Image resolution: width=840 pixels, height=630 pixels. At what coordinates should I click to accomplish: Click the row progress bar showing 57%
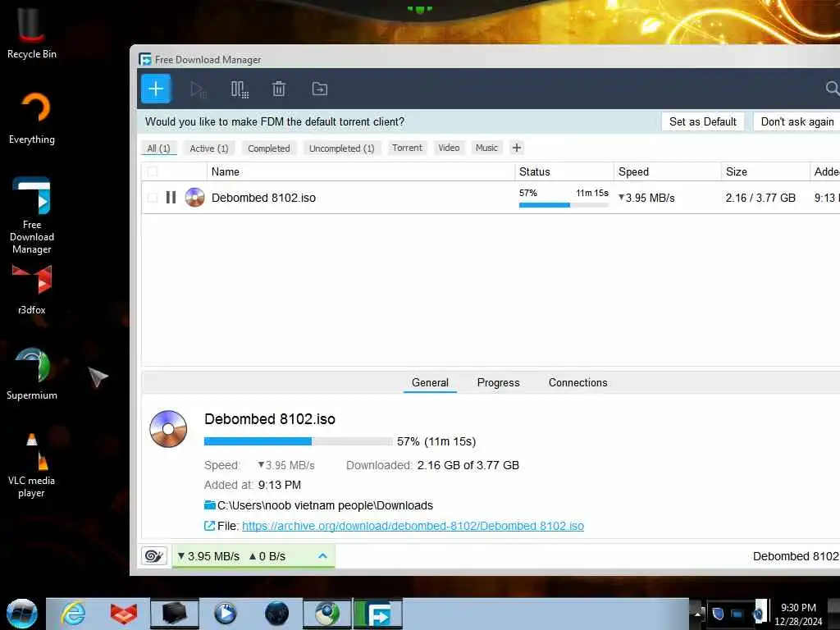tap(564, 204)
